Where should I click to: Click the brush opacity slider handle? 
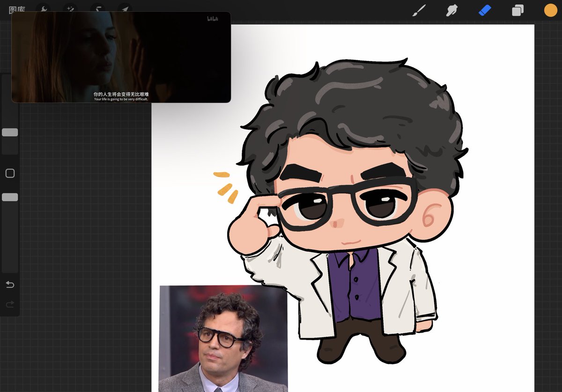10,197
